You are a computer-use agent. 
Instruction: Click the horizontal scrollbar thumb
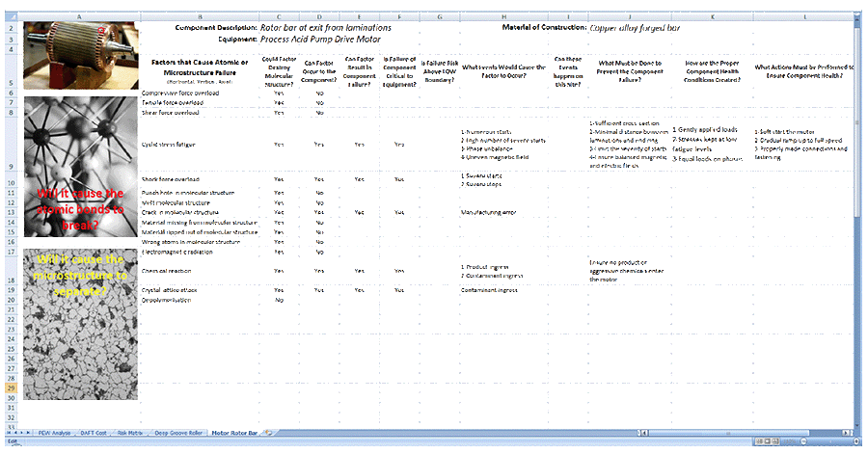[x=729, y=433]
